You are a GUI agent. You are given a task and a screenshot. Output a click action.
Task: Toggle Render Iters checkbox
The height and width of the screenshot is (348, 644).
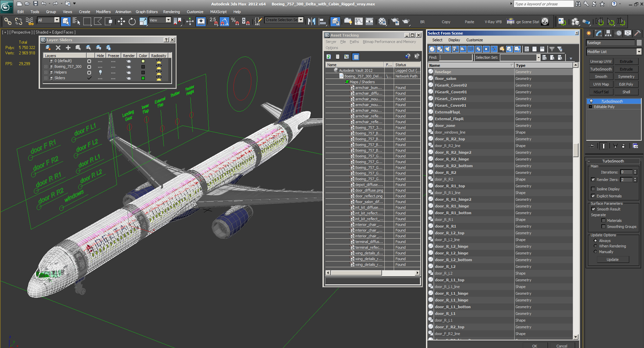[x=593, y=179]
